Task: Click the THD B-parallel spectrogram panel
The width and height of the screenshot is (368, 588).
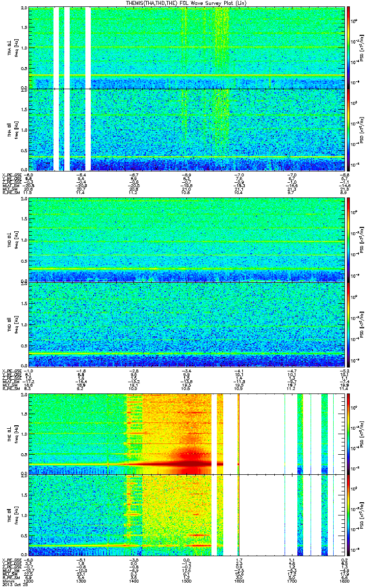Action: pos(186,324)
